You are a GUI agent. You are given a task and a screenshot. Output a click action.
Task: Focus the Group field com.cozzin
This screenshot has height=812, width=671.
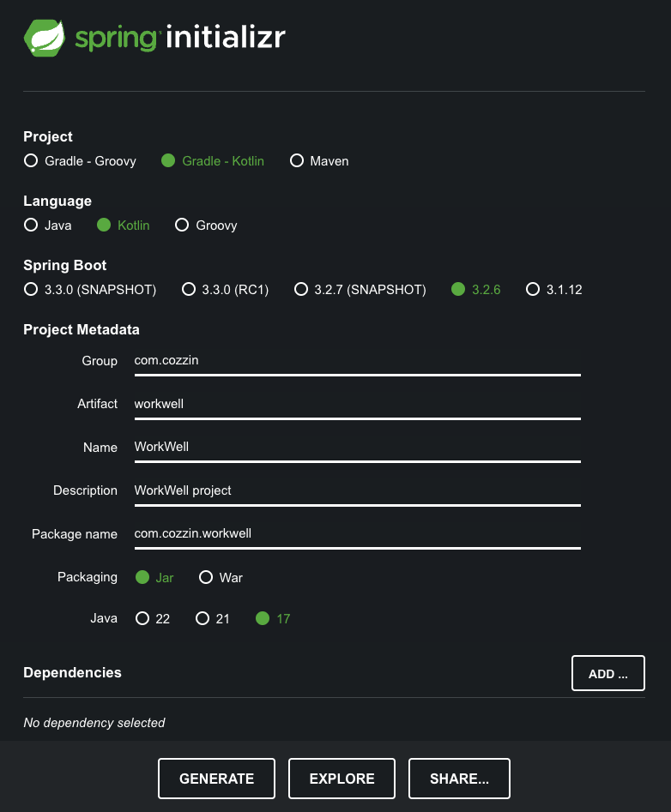358,361
